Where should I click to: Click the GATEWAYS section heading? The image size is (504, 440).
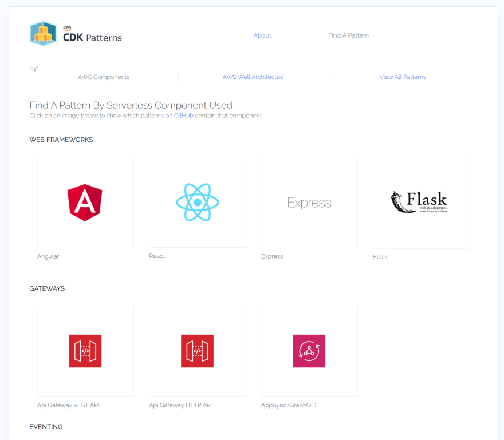(47, 288)
